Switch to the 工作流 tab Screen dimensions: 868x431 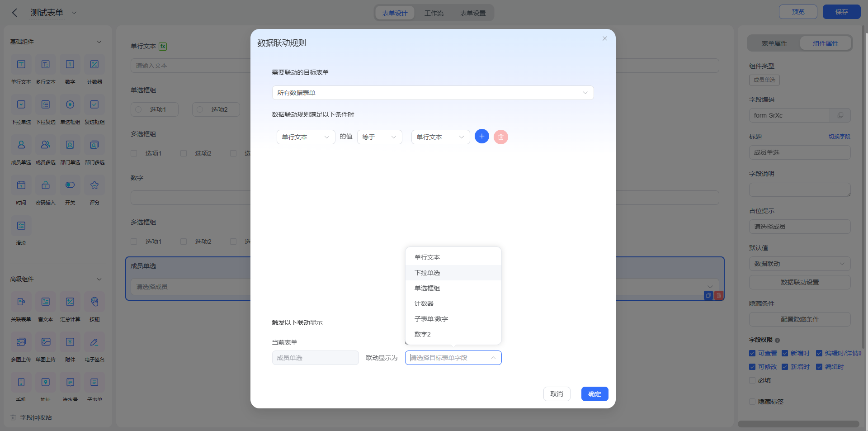click(434, 13)
